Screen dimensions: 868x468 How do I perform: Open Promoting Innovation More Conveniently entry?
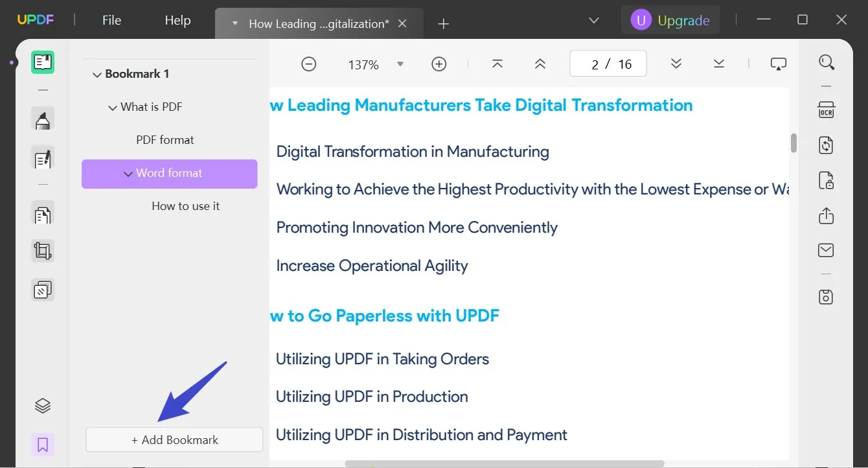pos(417,228)
